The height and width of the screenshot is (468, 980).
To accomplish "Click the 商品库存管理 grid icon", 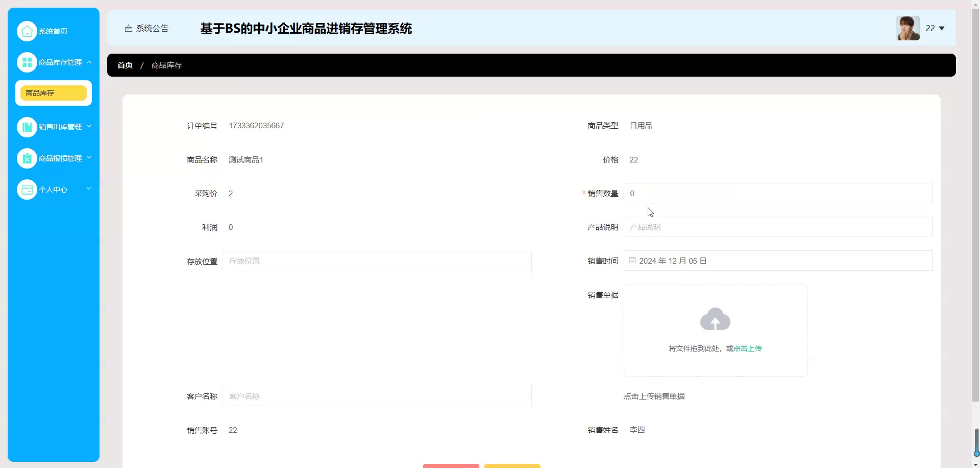I will tap(27, 62).
